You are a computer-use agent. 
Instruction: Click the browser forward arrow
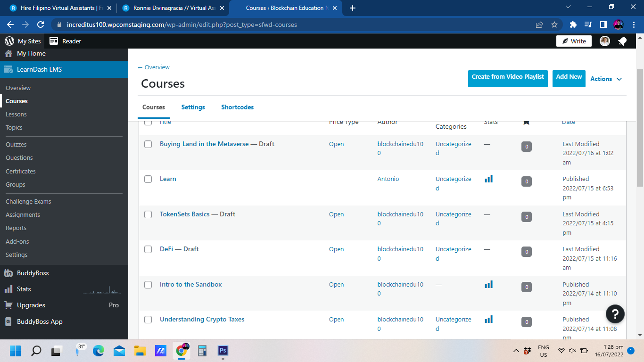(25, 25)
